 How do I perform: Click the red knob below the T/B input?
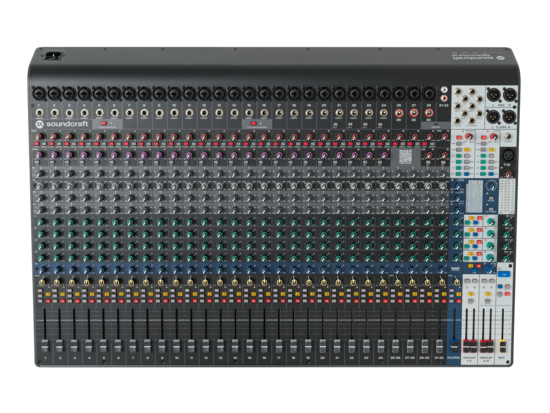pyautogui.click(x=508, y=173)
